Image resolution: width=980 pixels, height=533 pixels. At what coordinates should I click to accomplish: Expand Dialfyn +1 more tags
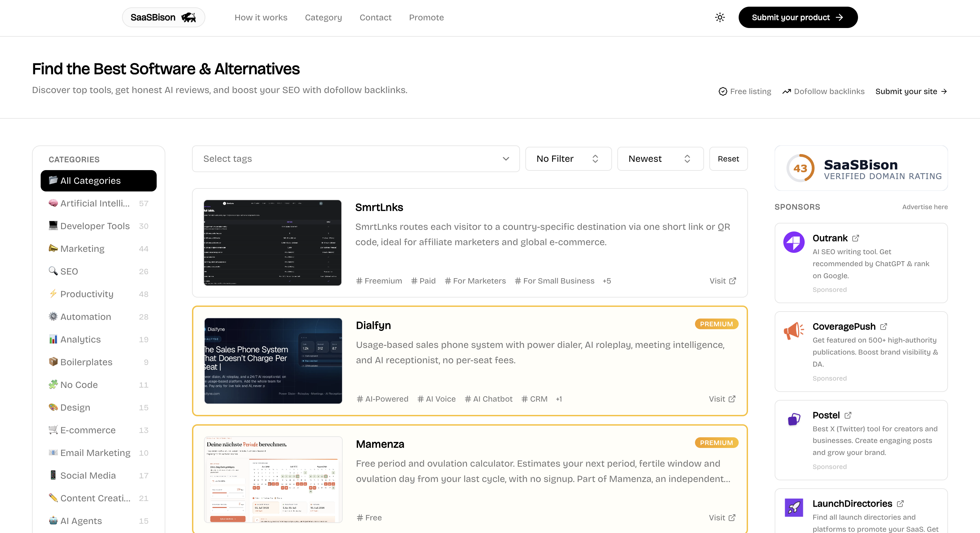[x=559, y=399]
